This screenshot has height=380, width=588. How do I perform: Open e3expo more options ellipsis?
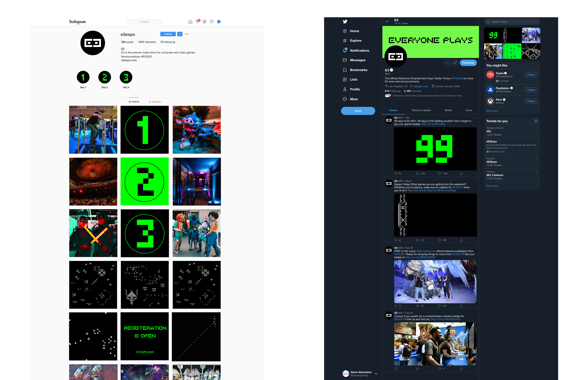[x=187, y=34]
